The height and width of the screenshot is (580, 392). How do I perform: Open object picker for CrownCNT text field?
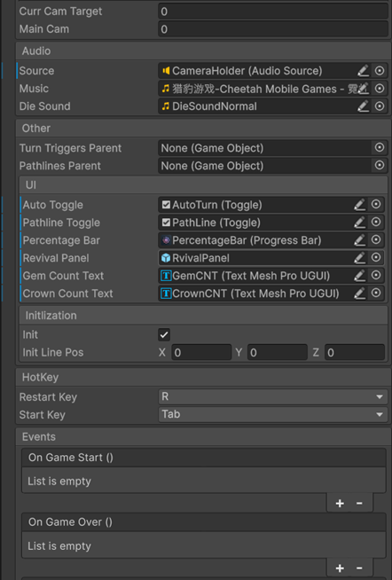[376, 294]
